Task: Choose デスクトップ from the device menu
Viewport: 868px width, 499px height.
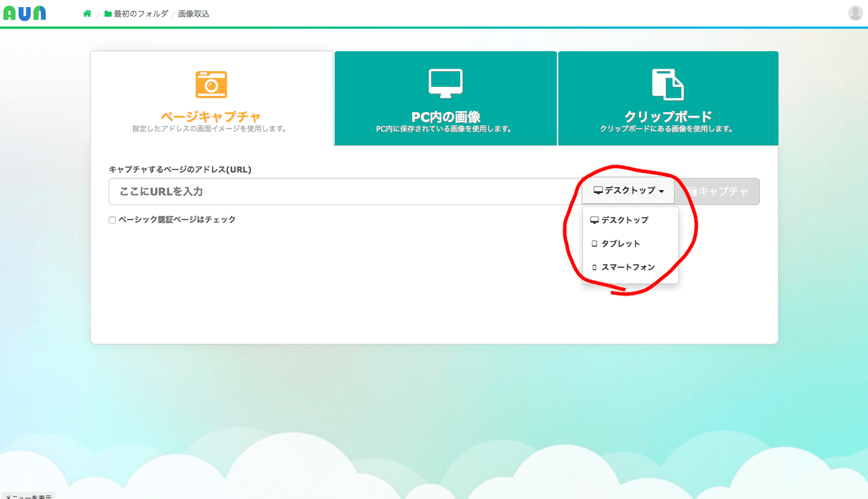Action: (630, 220)
